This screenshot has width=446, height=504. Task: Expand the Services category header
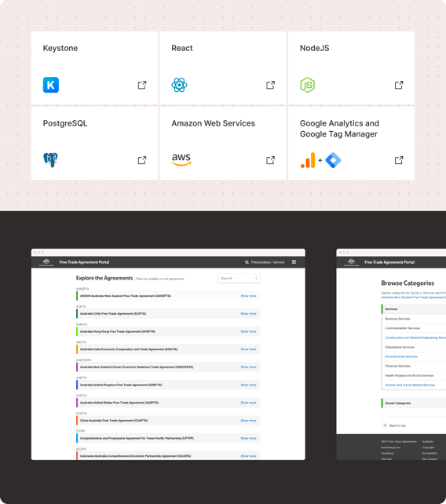pos(414,309)
